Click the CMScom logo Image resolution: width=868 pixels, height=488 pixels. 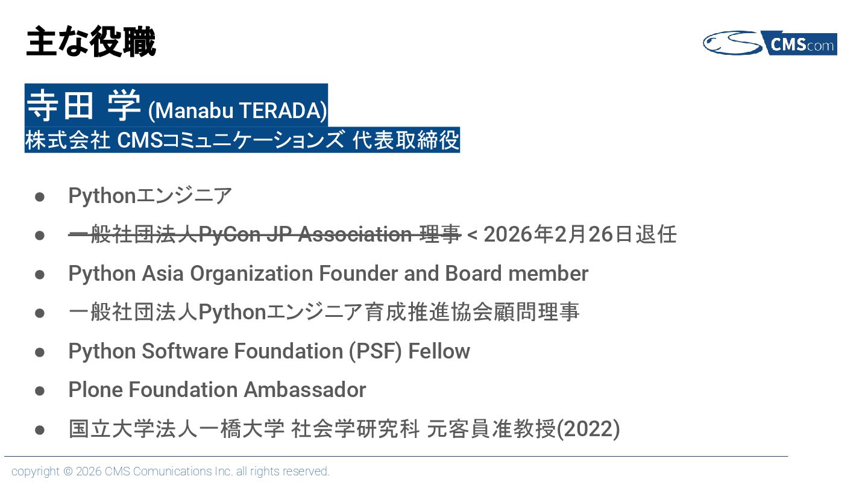(770, 43)
